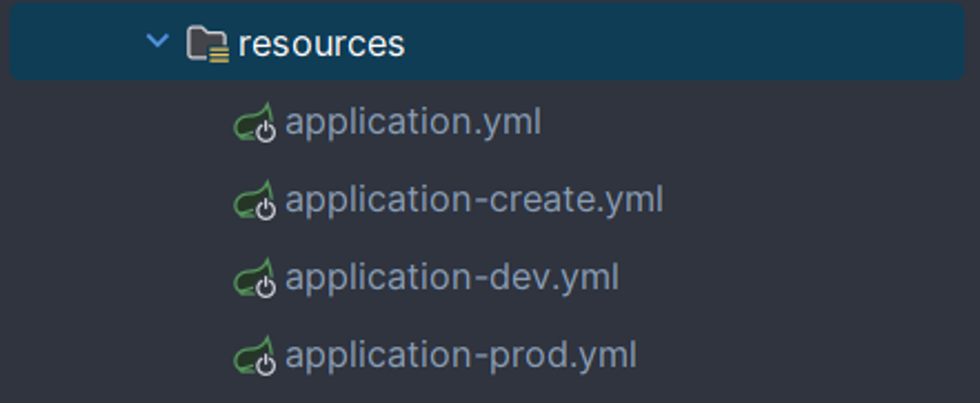Click the power badge on application-dev.yml's icon
The width and height of the screenshot is (980, 403).
(265, 287)
